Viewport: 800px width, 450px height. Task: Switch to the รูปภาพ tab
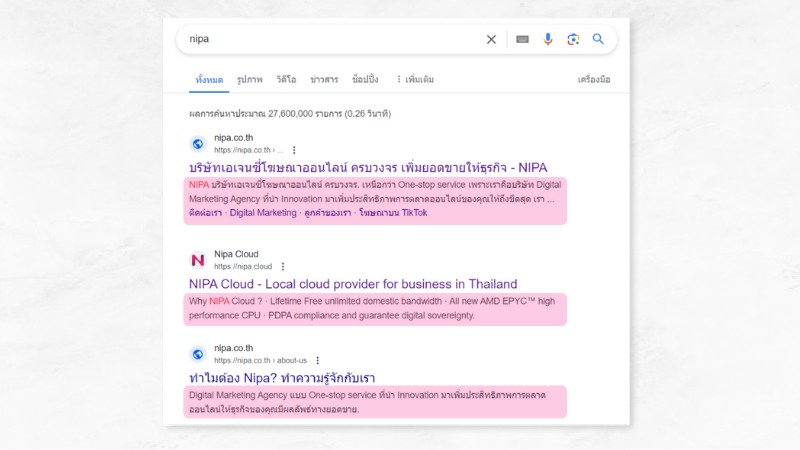tap(249, 80)
